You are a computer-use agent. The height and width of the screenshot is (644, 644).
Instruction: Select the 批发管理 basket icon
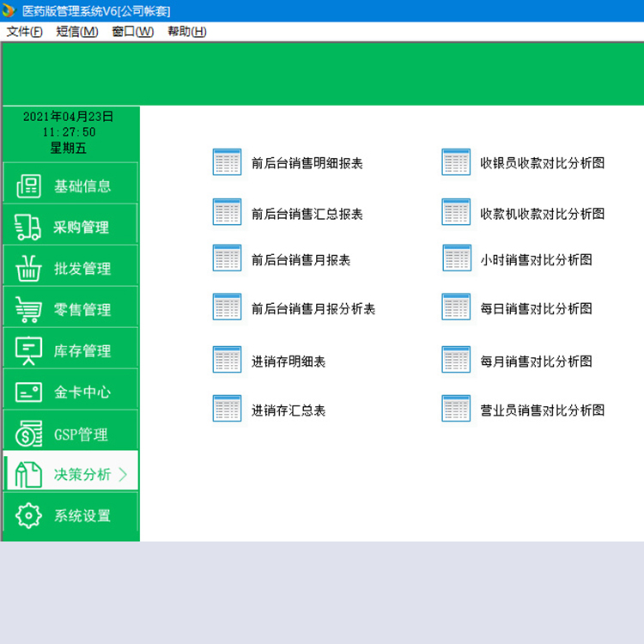coord(28,269)
